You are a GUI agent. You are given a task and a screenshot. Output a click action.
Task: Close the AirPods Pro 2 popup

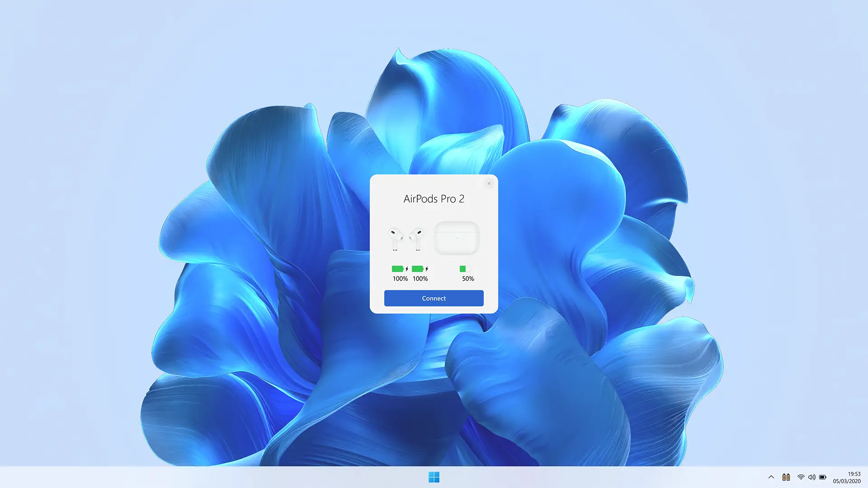click(x=489, y=183)
